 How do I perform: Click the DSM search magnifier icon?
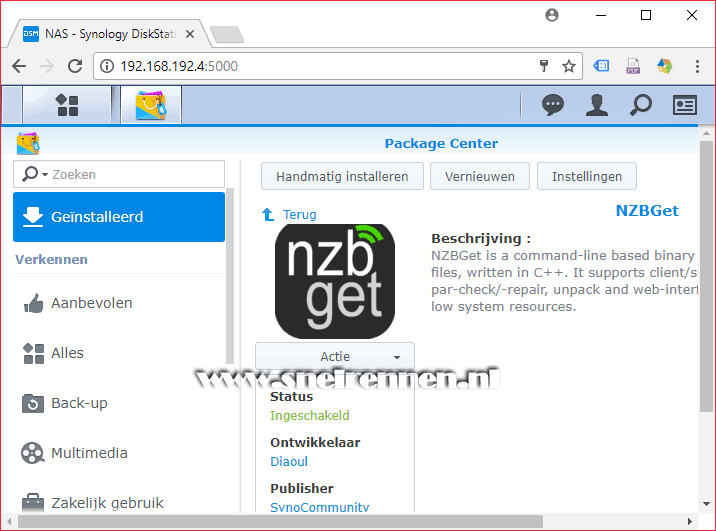[x=640, y=105]
